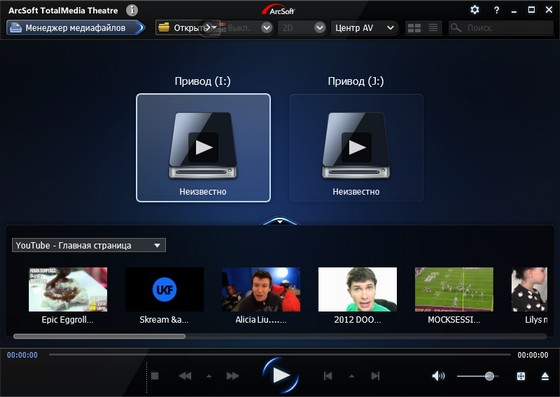Open the chapter menu arrow between skip buttons
560x397 pixels.
(x=351, y=376)
